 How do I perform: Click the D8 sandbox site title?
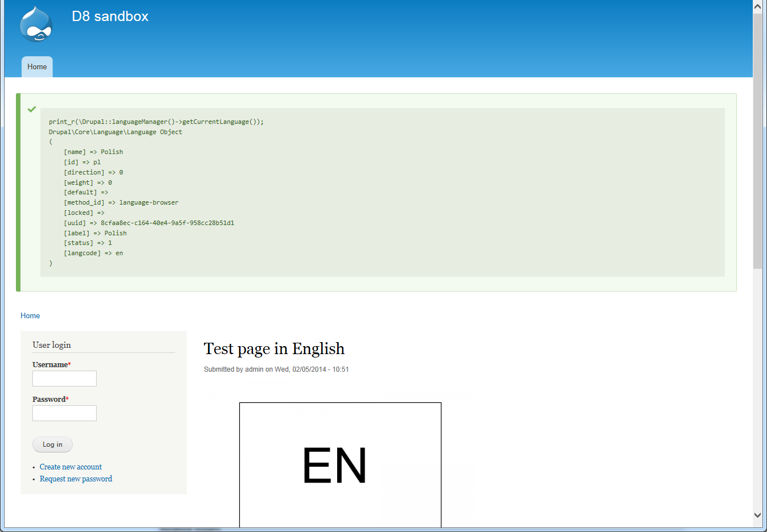click(x=110, y=16)
